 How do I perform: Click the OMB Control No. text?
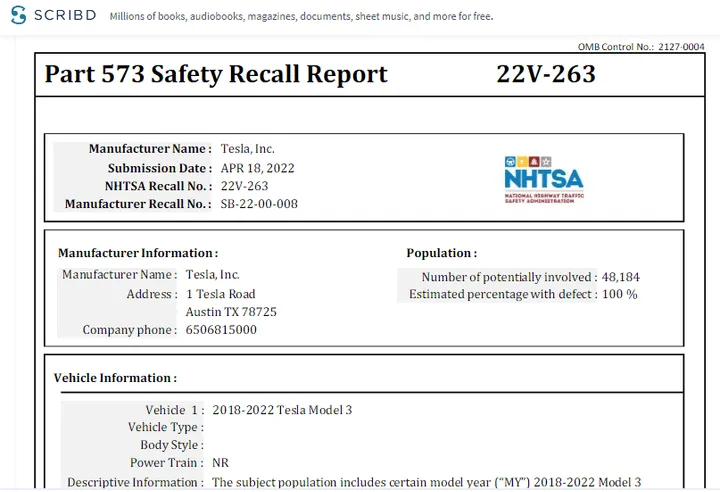click(640, 47)
